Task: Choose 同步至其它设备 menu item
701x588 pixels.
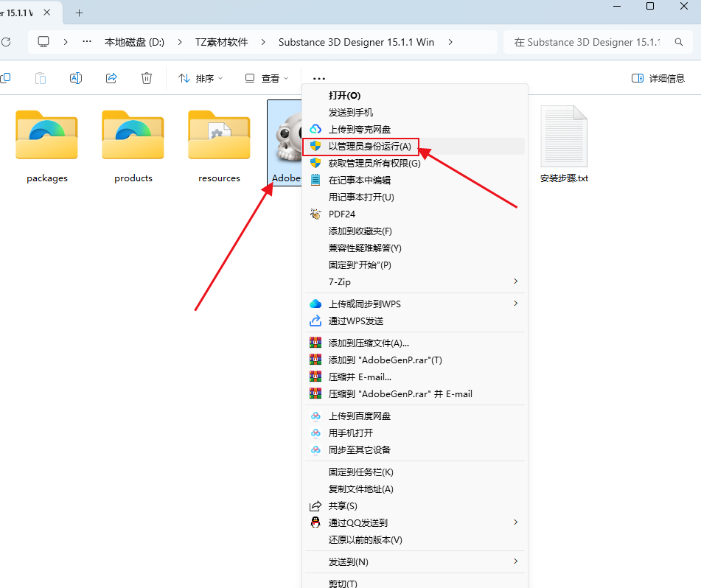Action: coord(415,450)
